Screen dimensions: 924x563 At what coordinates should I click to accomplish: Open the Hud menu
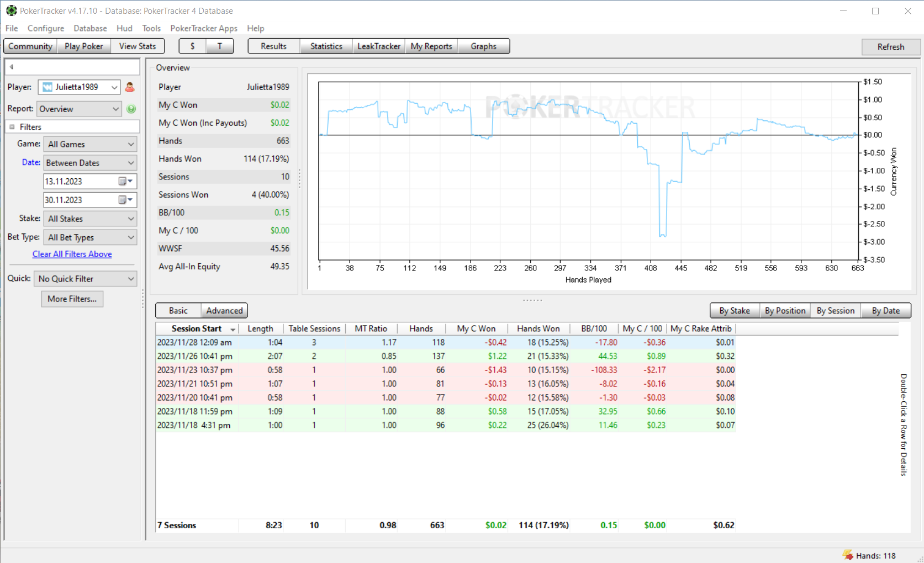[124, 28]
